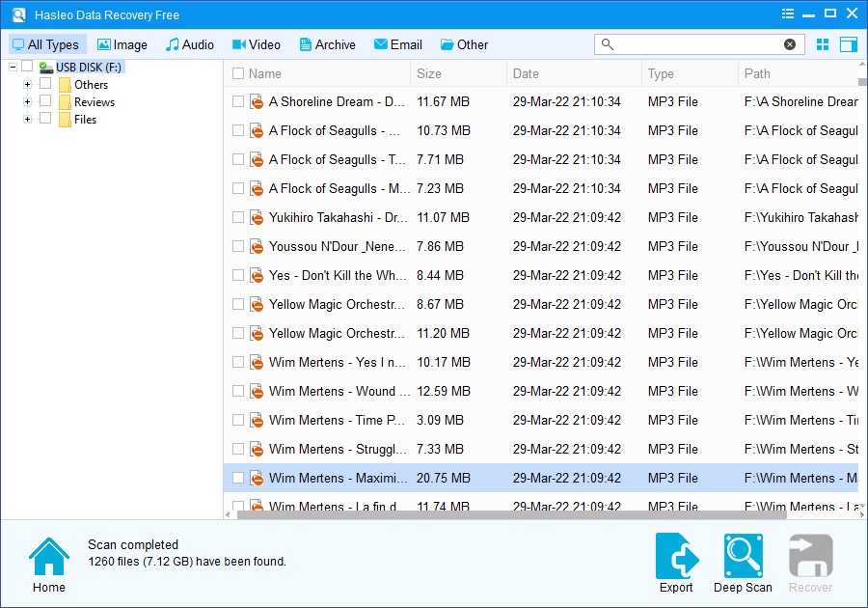The height and width of the screenshot is (608, 868).
Task: Click MP3 icon of Yukihiro Takahashi file
Action: [x=257, y=217]
